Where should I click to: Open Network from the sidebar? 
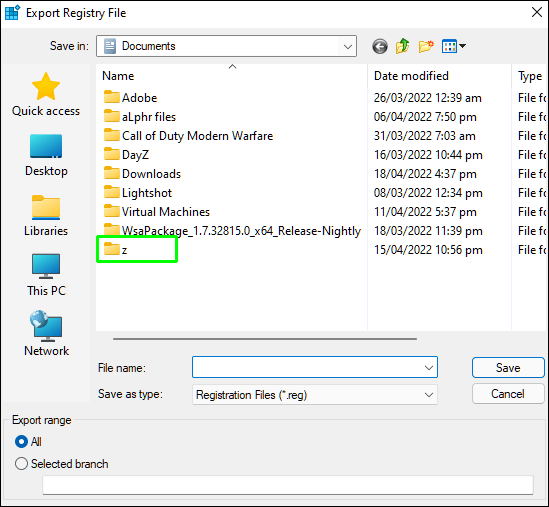[46, 334]
